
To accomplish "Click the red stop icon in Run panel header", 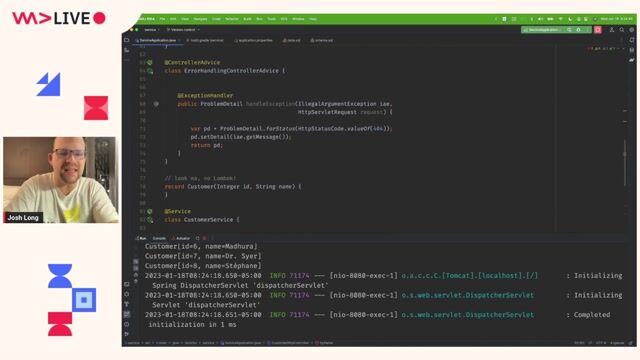I will (204, 238).
